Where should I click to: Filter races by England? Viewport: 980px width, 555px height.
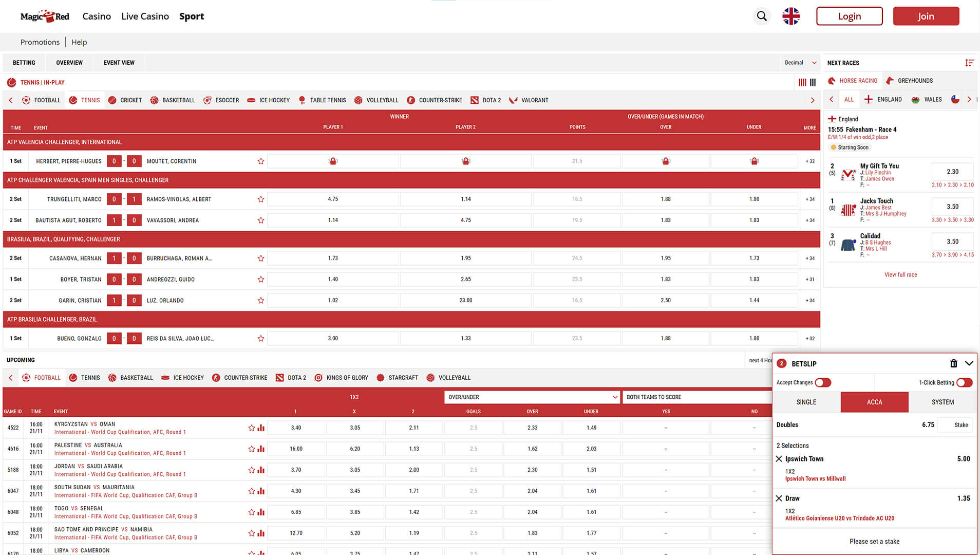tap(883, 100)
